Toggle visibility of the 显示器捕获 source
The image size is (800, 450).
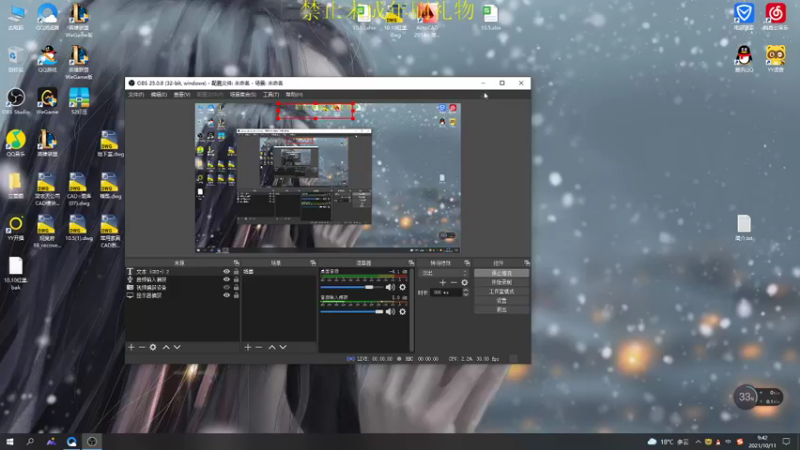227,295
